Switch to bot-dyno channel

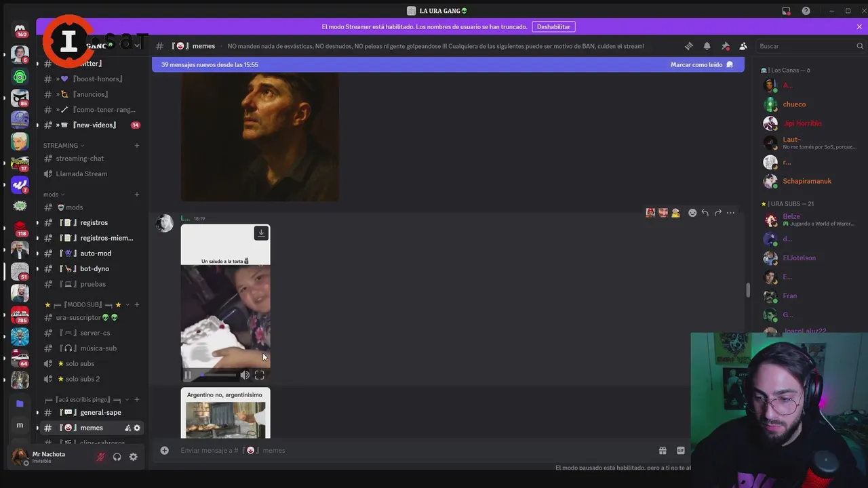click(x=92, y=268)
